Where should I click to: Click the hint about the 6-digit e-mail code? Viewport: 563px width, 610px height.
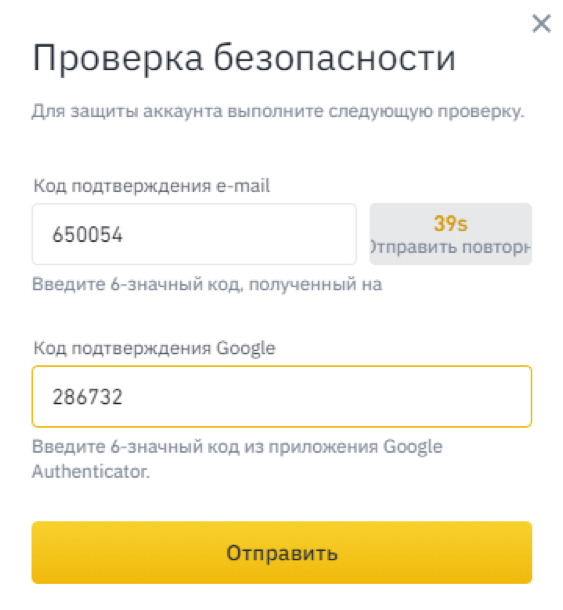[x=207, y=284]
